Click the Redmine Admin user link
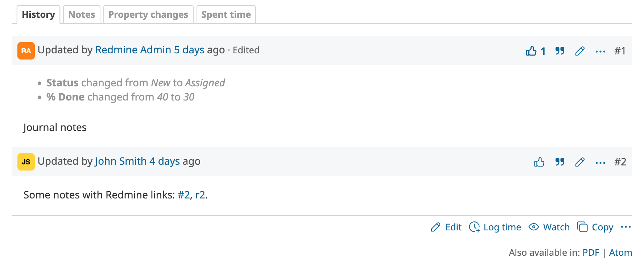Screen dimensions: 644x275 tap(133, 50)
